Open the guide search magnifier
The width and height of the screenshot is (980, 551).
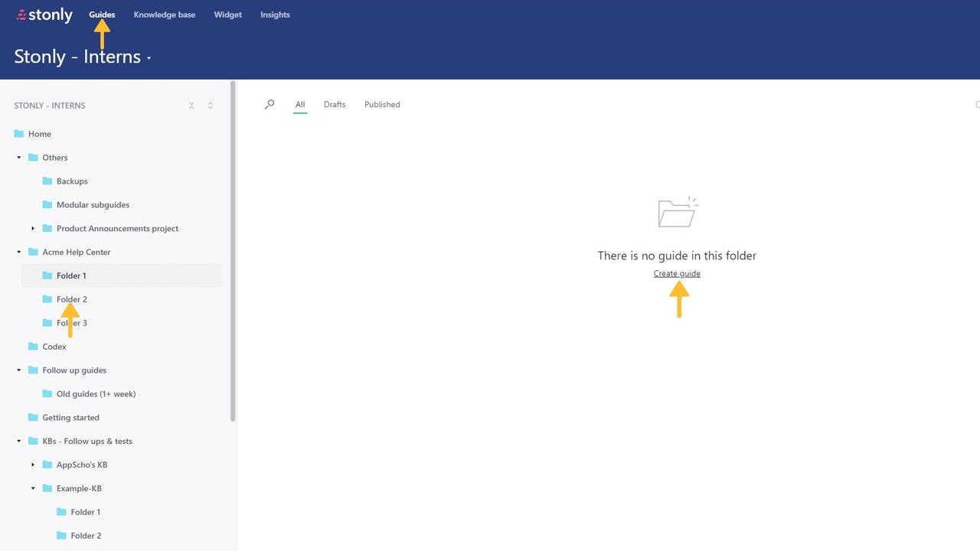point(269,105)
